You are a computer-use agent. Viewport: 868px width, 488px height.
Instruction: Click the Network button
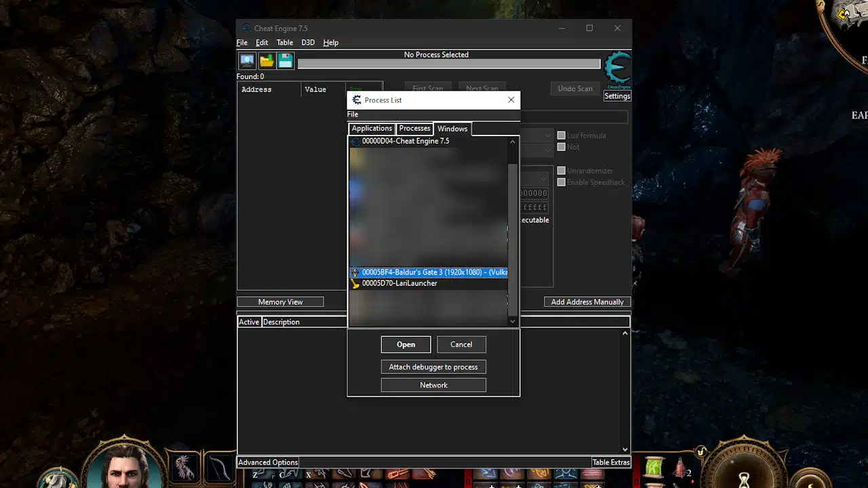tap(433, 385)
